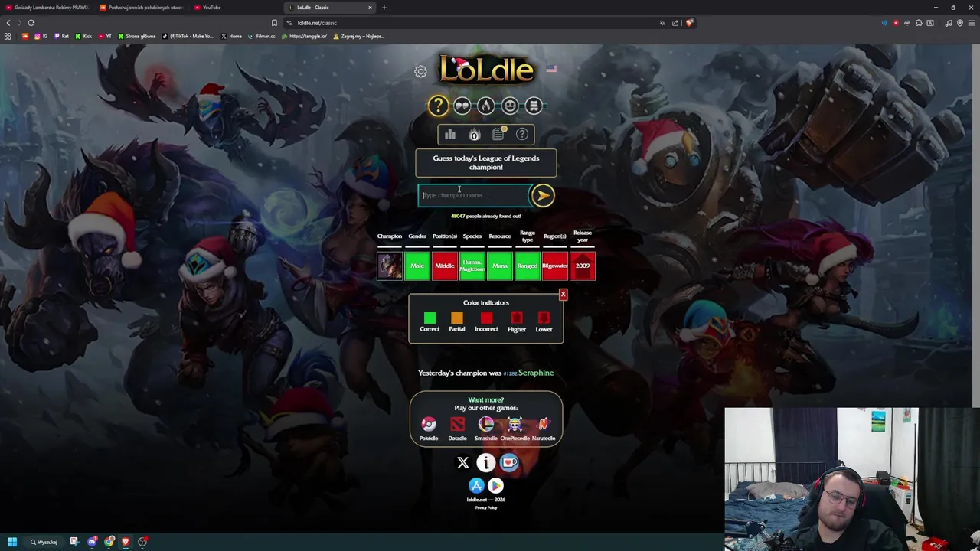Open TikTok - Make Yo... bookmark
Screen dimensions: 980x551
tap(188, 36)
